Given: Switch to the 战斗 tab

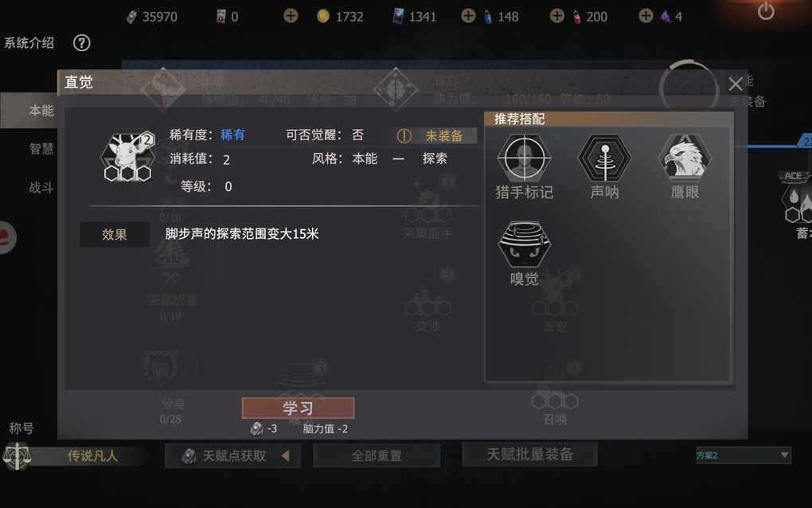Looking at the screenshot, I should pyautogui.click(x=41, y=187).
